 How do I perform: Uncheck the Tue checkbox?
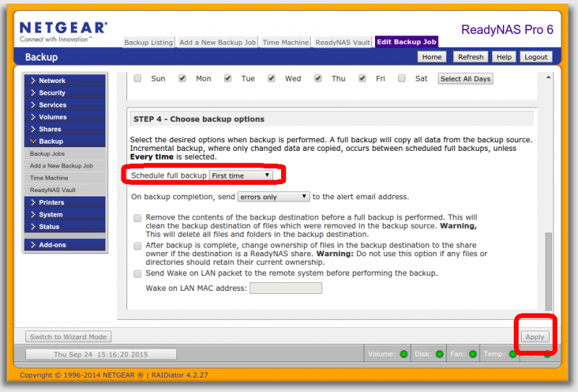[228, 79]
